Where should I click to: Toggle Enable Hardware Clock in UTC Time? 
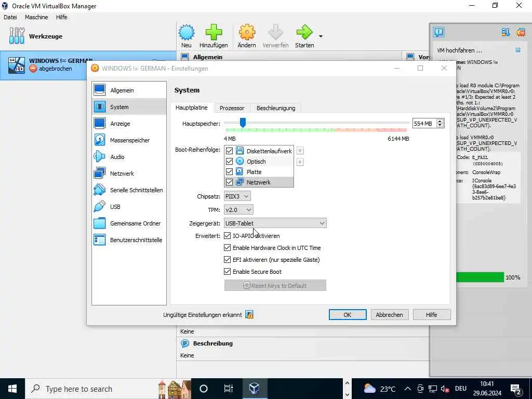point(228,248)
